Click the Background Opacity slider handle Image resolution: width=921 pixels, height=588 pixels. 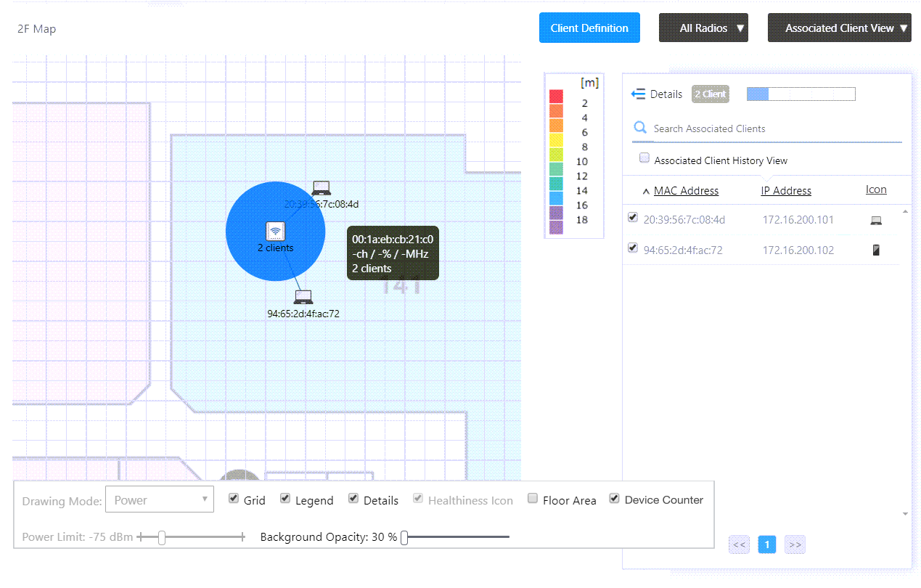click(x=404, y=537)
